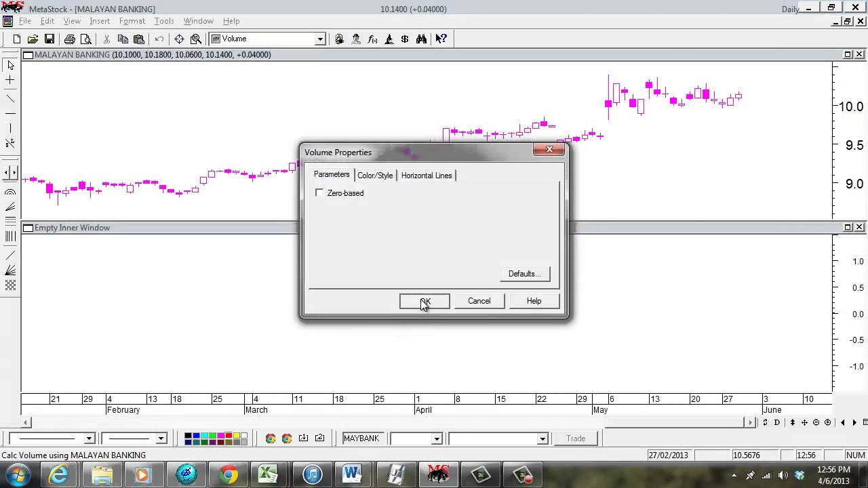Click the Print toolbar icon
Screen dimensions: 868x488
[69, 39]
